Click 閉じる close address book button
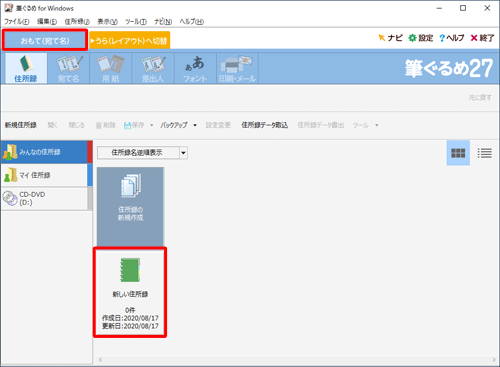 pyautogui.click(x=77, y=125)
